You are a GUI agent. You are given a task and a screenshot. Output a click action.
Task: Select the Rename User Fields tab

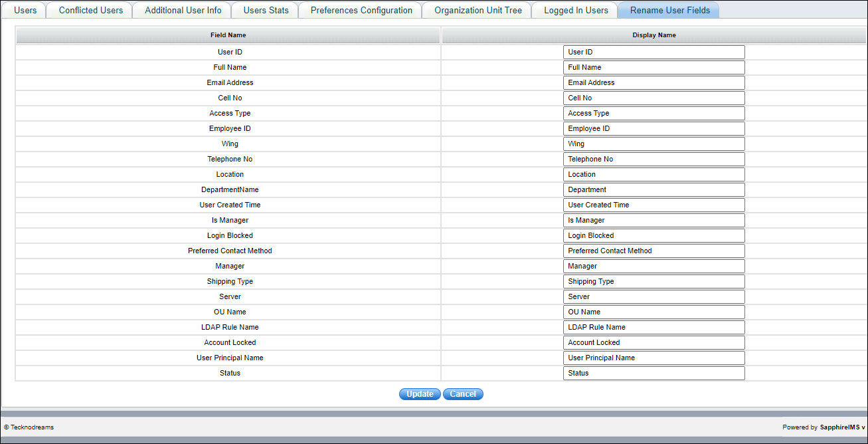(669, 10)
